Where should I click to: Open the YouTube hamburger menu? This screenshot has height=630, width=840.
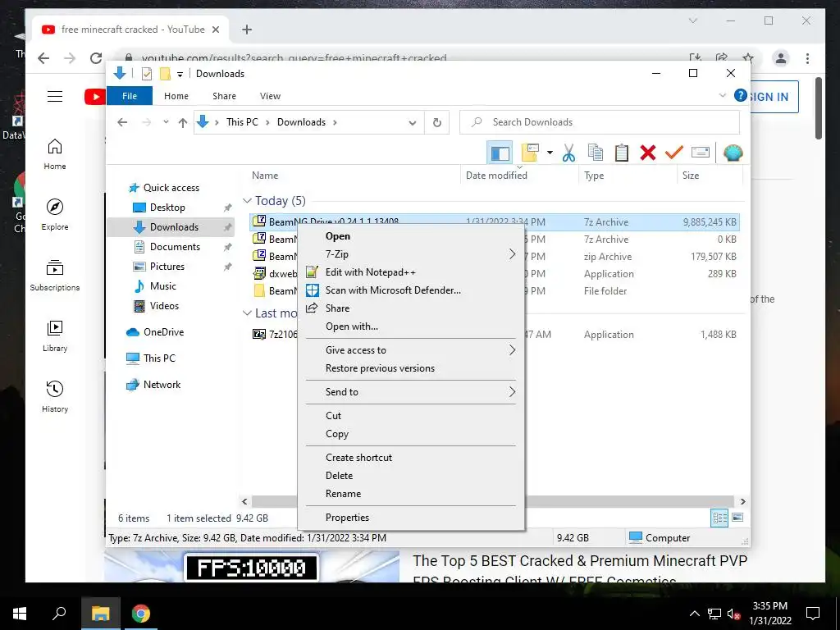(55, 97)
